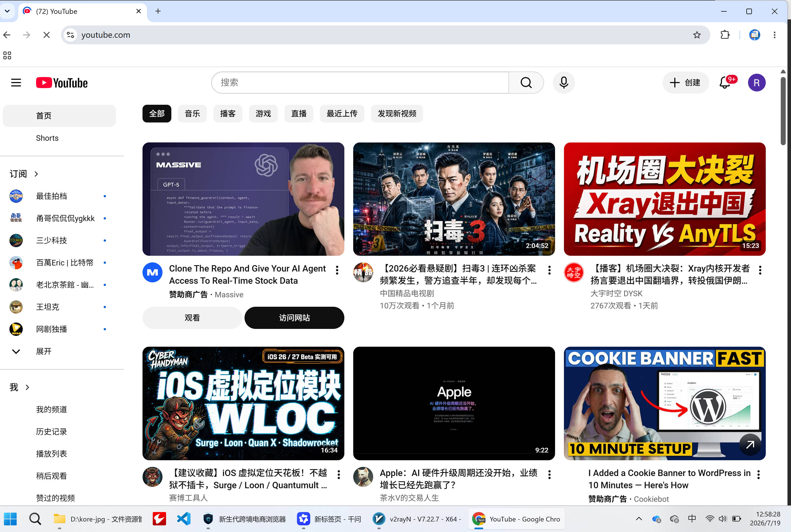This screenshot has width=791, height=532.
Task: Open the Chrome profile icon
Action: [754, 35]
